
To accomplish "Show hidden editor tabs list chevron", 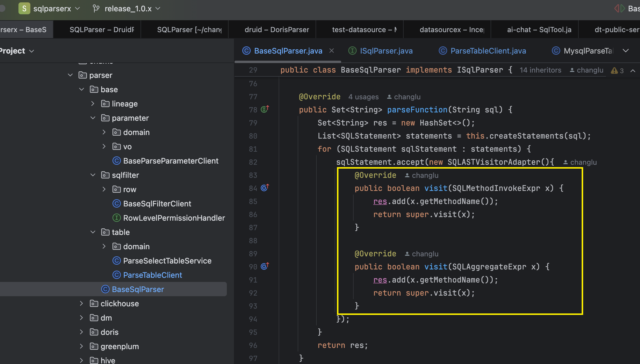I will 626,51.
